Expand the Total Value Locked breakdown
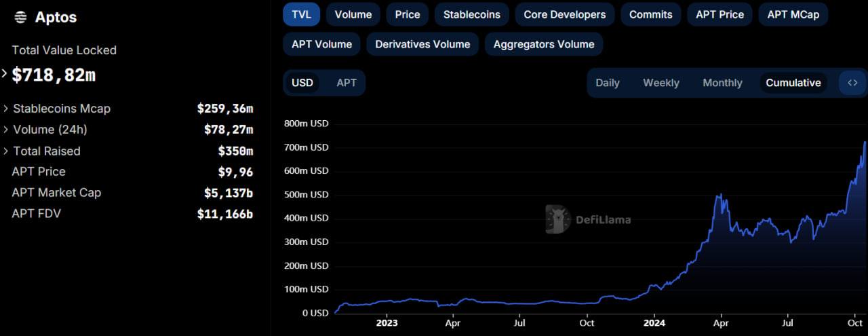 tap(5, 73)
